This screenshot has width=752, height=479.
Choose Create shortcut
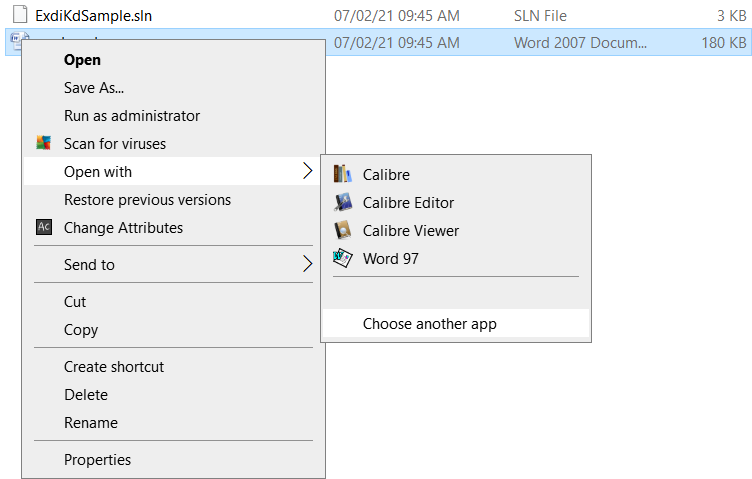[114, 367]
